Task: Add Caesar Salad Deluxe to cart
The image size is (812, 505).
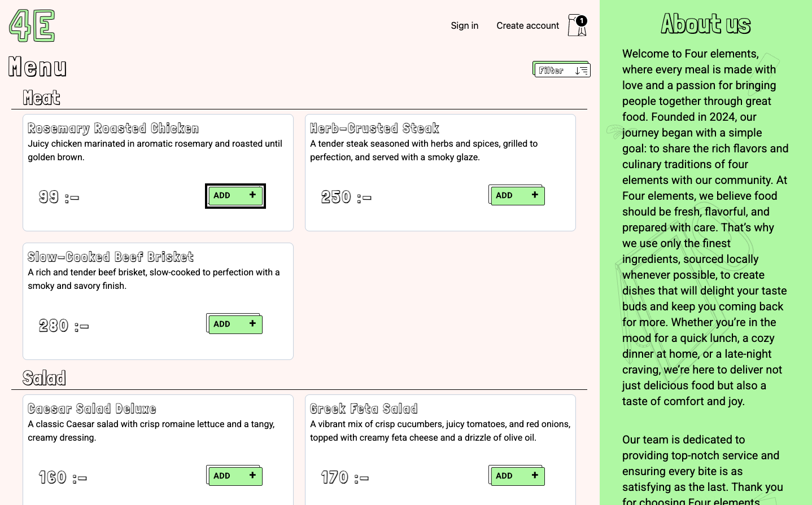Action: point(234,476)
